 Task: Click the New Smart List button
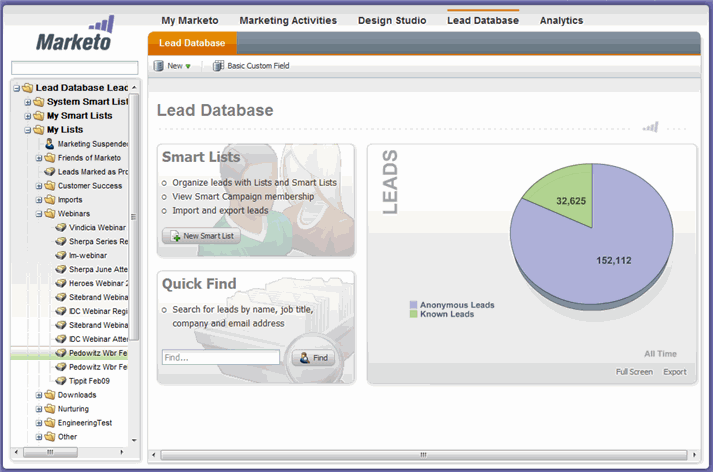[201, 236]
